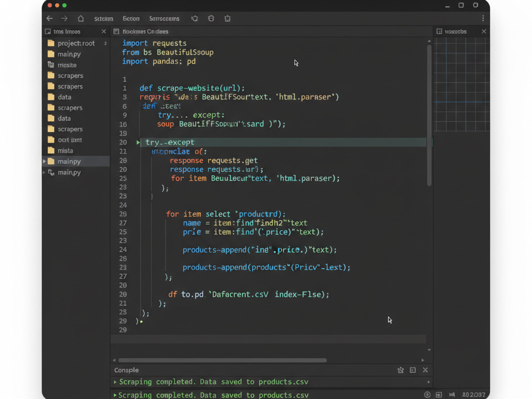532x399 pixels.
Task: Click the macOS green zoom dot
Action: click(x=64, y=5)
